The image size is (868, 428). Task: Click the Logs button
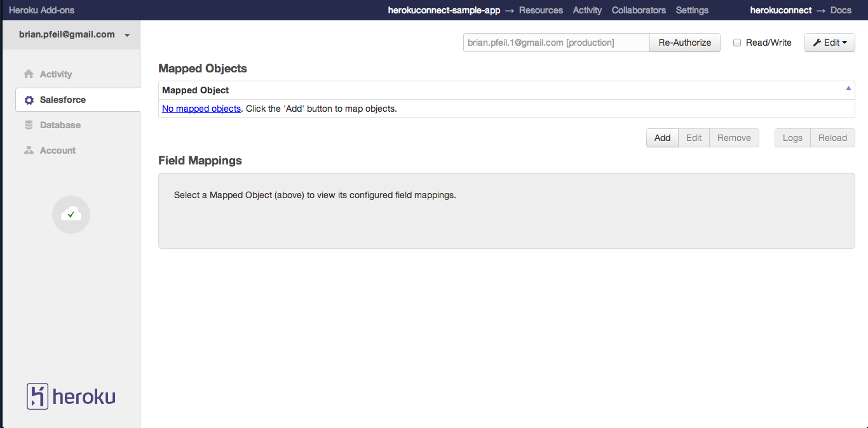click(792, 138)
